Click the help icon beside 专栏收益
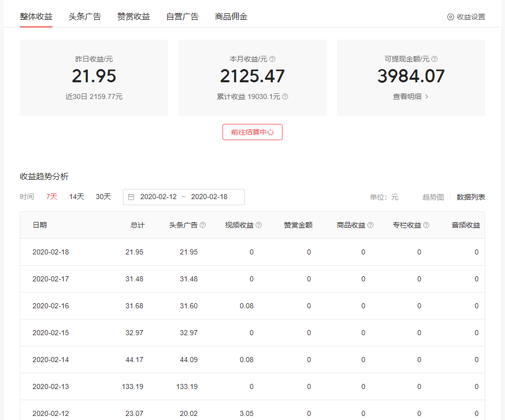The width and height of the screenshot is (505, 420). (x=426, y=225)
